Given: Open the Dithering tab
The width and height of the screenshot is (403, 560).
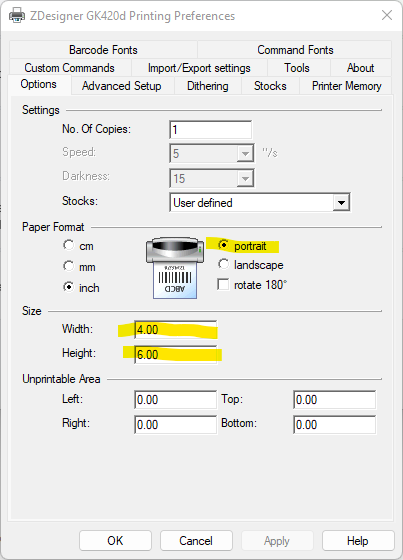Looking at the screenshot, I should click(208, 86).
